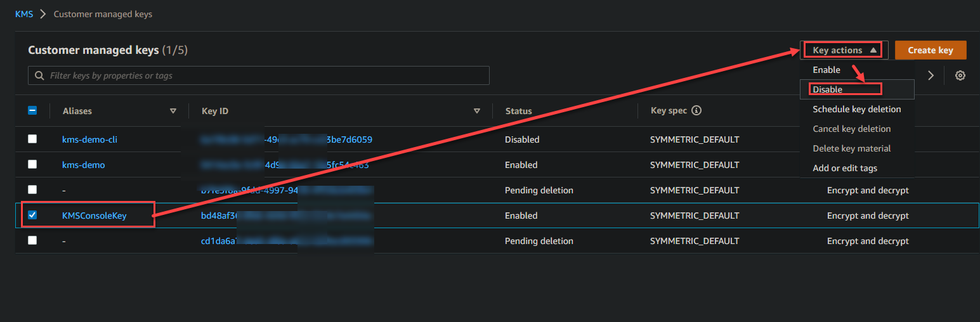Click the Key spec info icon
Screen dimensions: 980x322
coord(696,110)
